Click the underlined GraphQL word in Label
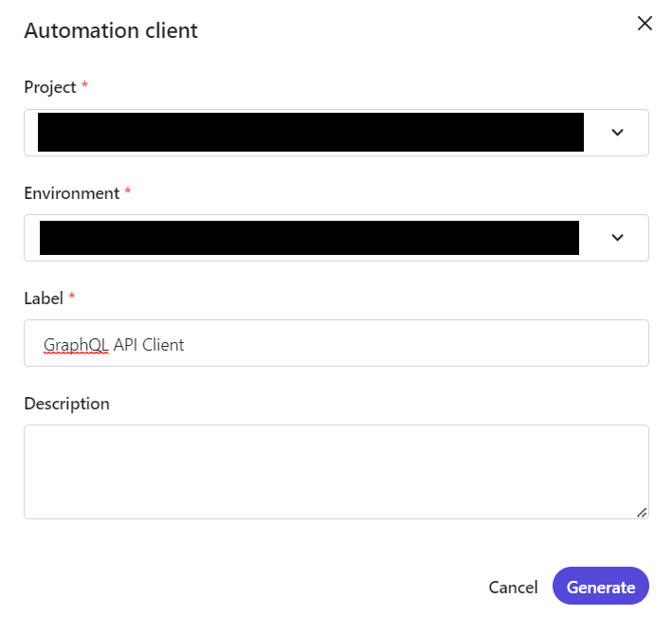 (x=76, y=345)
